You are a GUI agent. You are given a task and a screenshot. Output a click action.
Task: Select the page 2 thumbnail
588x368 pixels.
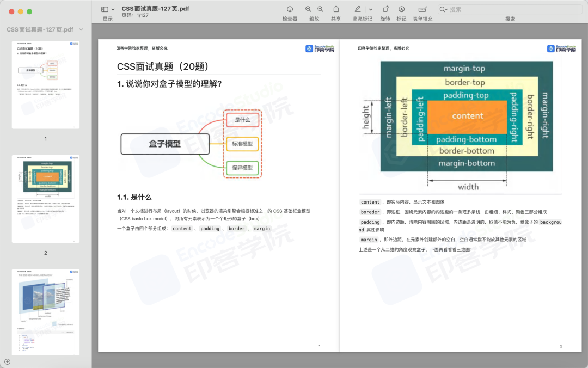click(45, 198)
